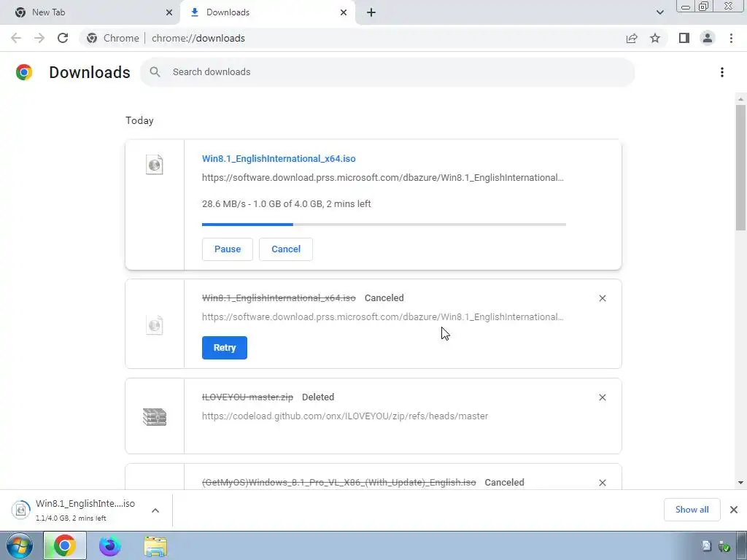Open Chrome's three-dot menu in toolbar

731,38
